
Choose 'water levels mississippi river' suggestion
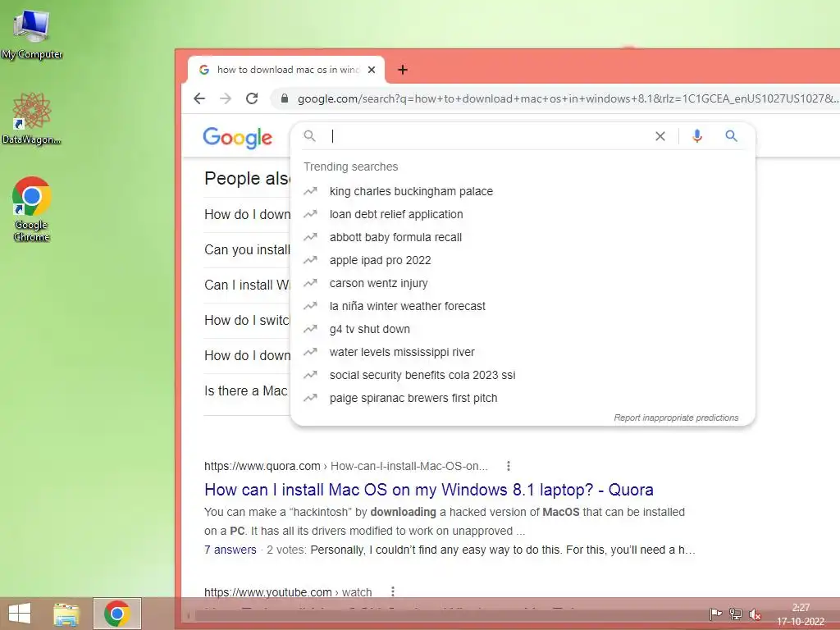click(523, 353)
